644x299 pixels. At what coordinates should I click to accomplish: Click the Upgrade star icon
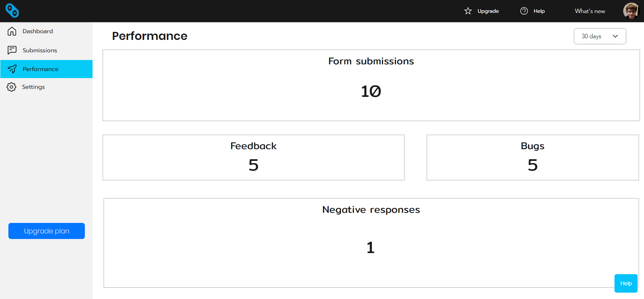[468, 11]
